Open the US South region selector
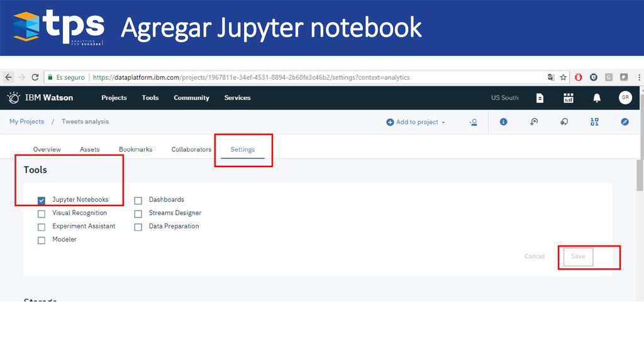 click(x=505, y=97)
